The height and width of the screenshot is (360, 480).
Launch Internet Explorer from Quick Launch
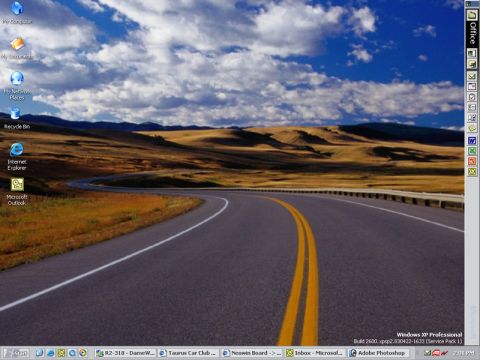click(x=51, y=353)
